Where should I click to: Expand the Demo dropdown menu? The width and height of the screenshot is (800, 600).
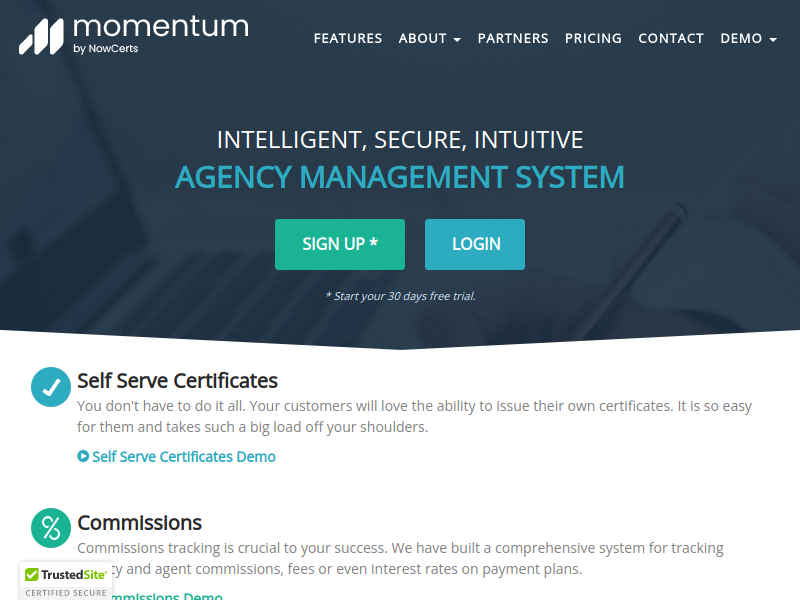748,38
